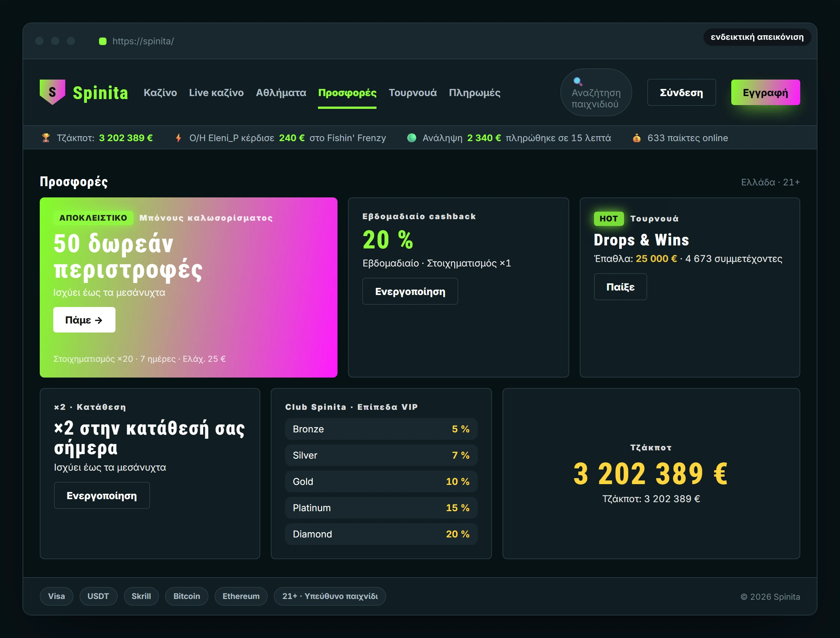Click the lightning bolt icon in ticker
The height and width of the screenshot is (638, 840).
[178, 138]
